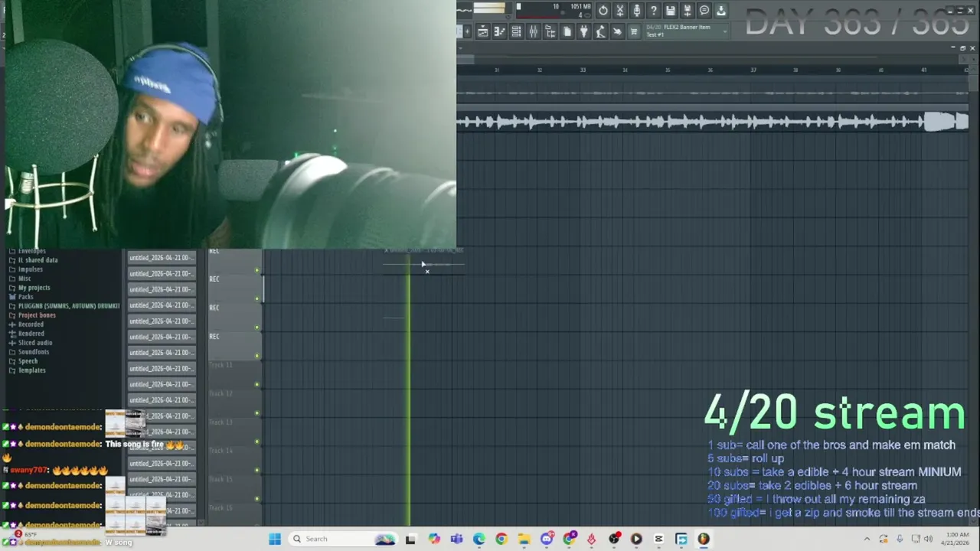The height and width of the screenshot is (551, 980).
Task: Open the Channel rack toolbar icon
Action: [x=516, y=31]
